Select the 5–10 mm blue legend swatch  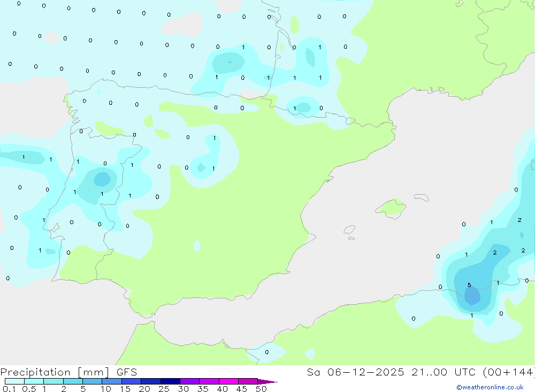pyautogui.click(x=92, y=381)
